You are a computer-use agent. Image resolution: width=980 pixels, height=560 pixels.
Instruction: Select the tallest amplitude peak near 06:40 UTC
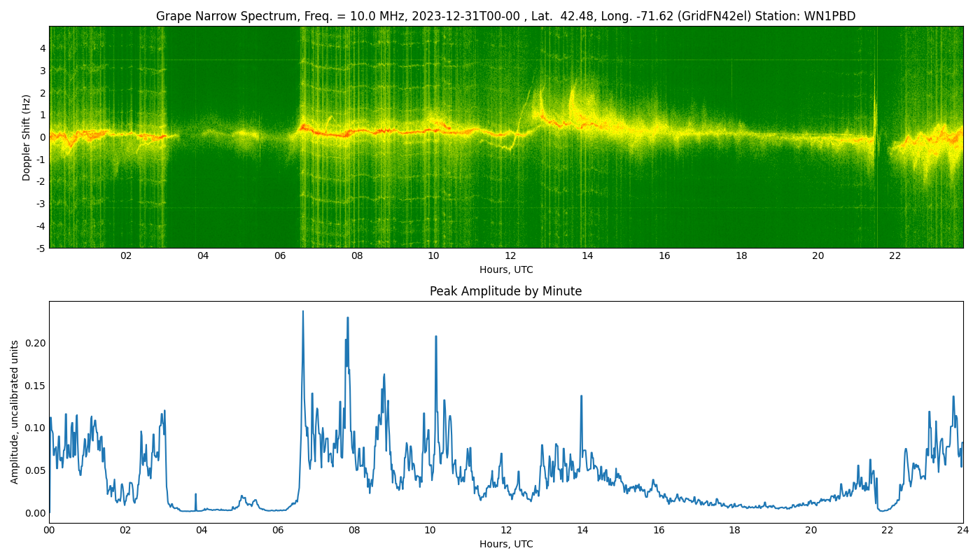[303, 313]
